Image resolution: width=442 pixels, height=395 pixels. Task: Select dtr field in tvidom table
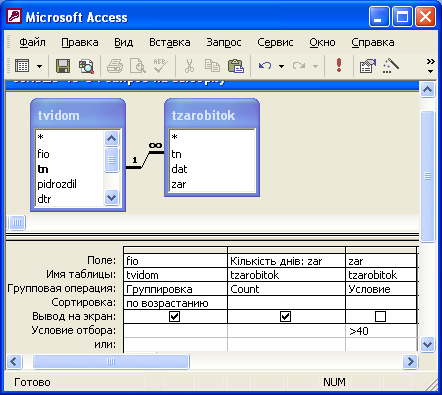tap(44, 199)
